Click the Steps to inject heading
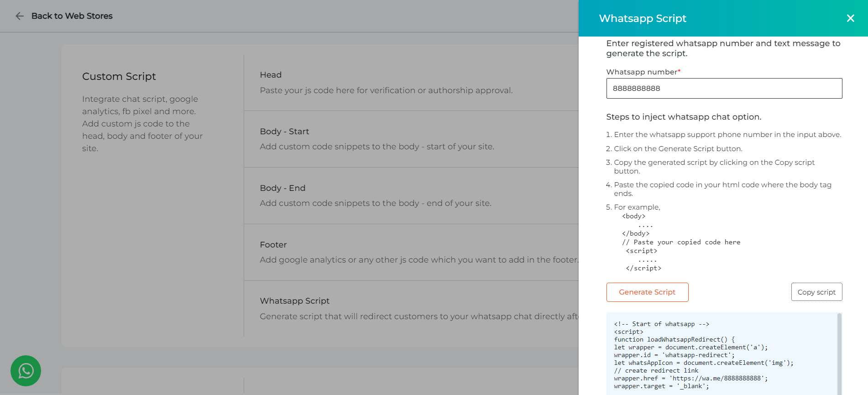 point(684,117)
